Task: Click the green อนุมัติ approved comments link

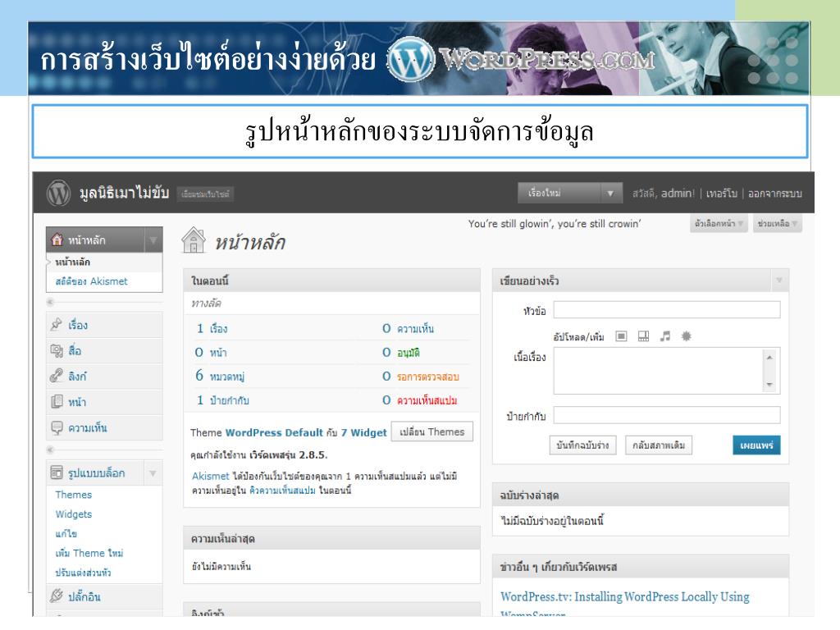Action: pos(409,353)
